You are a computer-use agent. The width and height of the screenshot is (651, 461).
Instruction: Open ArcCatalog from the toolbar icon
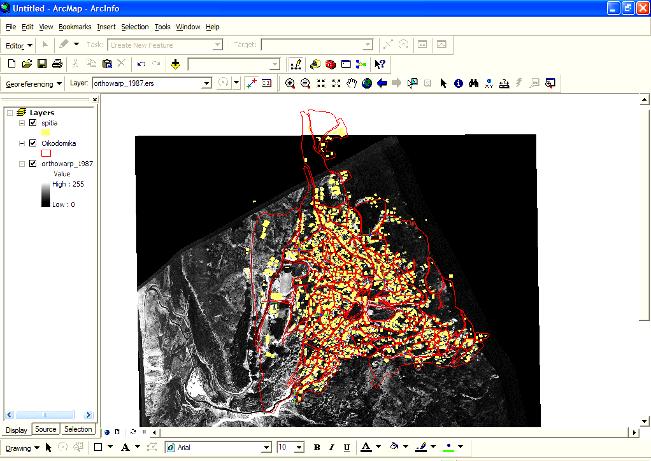[315, 64]
